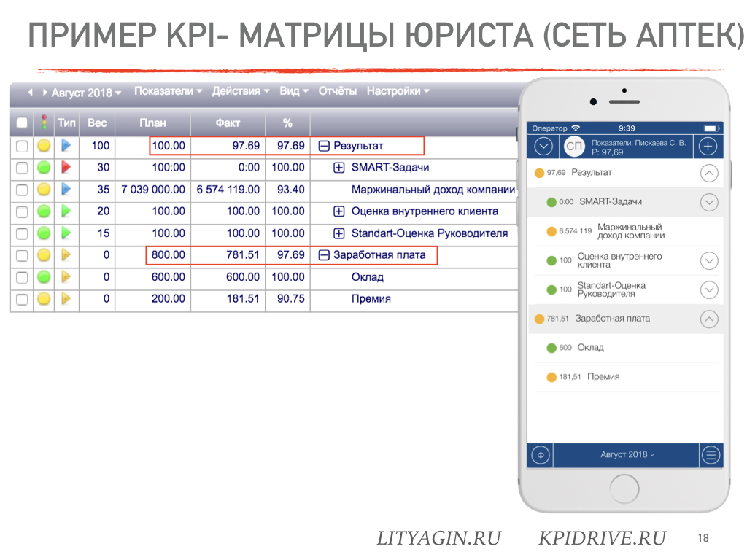Screen dimensions: 747x560
Task: Expand the Оценка внутреннего клиента node
Action: click(339, 211)
